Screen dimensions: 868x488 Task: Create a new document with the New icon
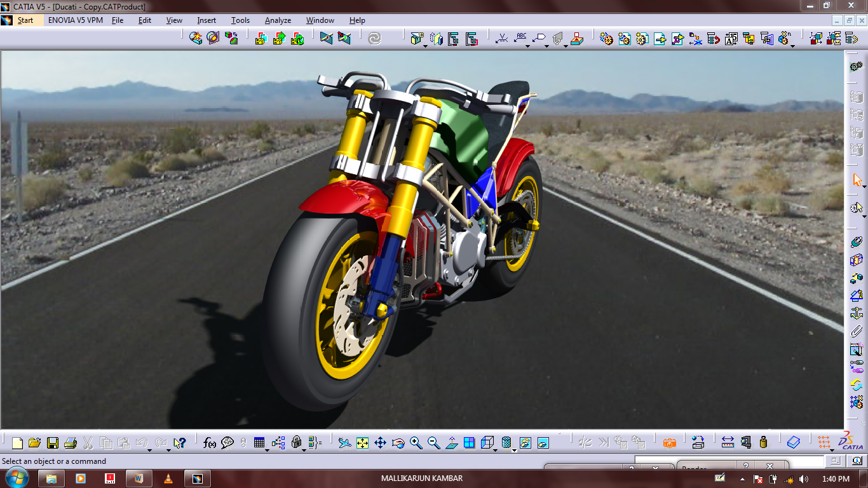17,443
